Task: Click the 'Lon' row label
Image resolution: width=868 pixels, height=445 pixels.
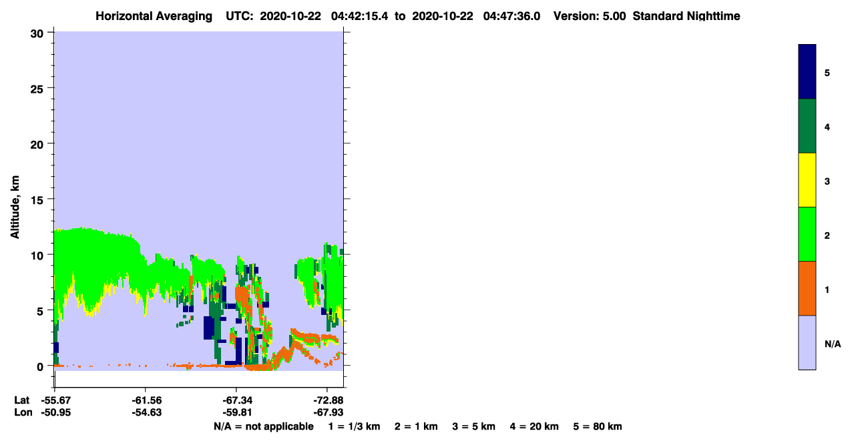Action: point(23,412)
